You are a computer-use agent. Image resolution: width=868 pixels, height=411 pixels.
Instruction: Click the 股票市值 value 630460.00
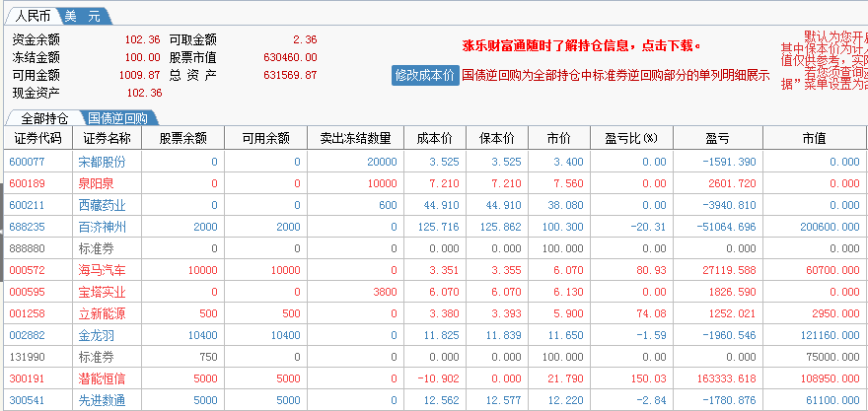(290, 57)
